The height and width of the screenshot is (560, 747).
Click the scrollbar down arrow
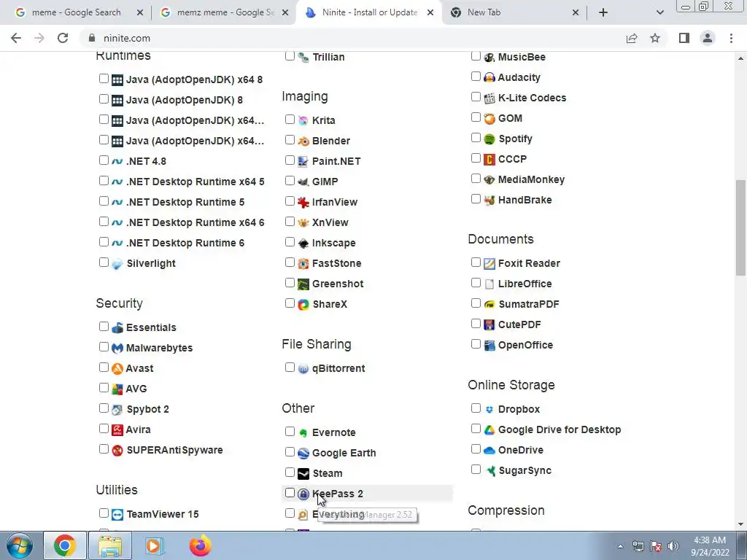pyautogui.click(x=740, y=525)
